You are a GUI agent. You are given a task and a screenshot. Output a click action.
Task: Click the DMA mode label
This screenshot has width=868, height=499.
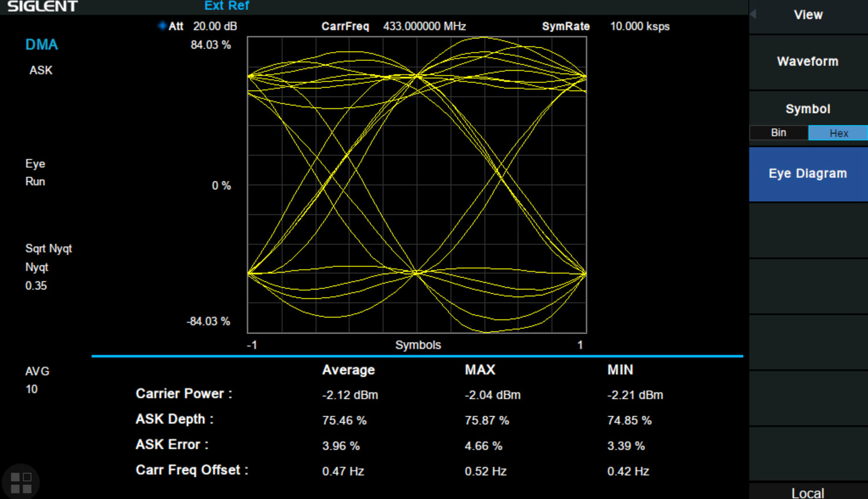(41, 45)
